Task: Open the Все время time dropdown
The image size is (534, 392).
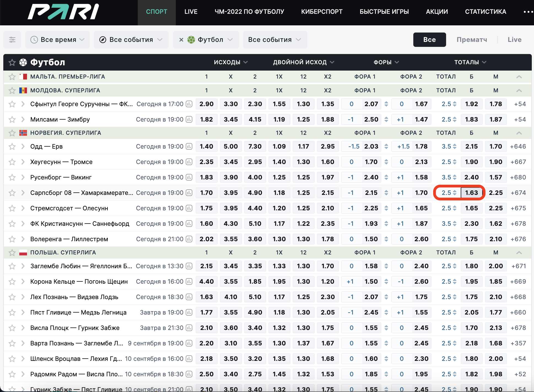Action: coord(57,40)
